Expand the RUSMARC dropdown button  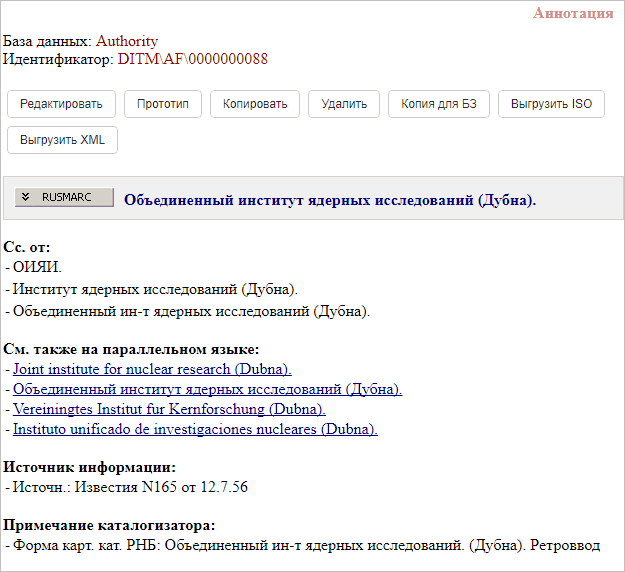pyautogui.click(x=64, y=197)
